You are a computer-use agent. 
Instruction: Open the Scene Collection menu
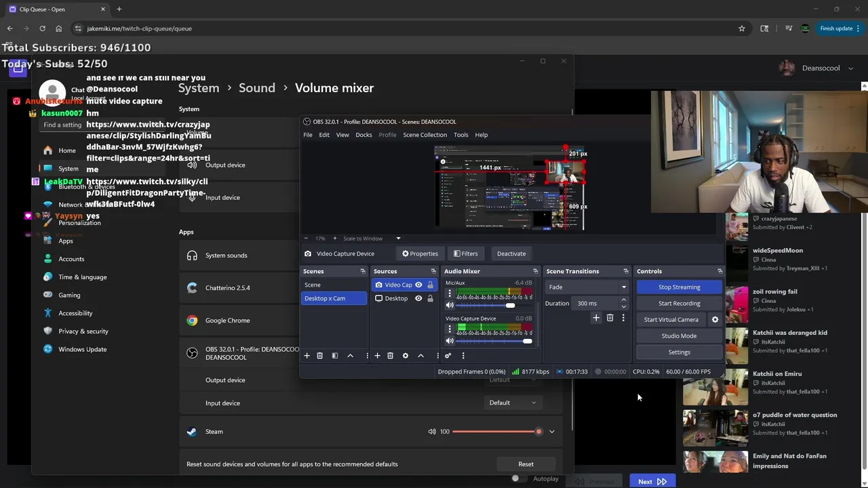(425, 135)
